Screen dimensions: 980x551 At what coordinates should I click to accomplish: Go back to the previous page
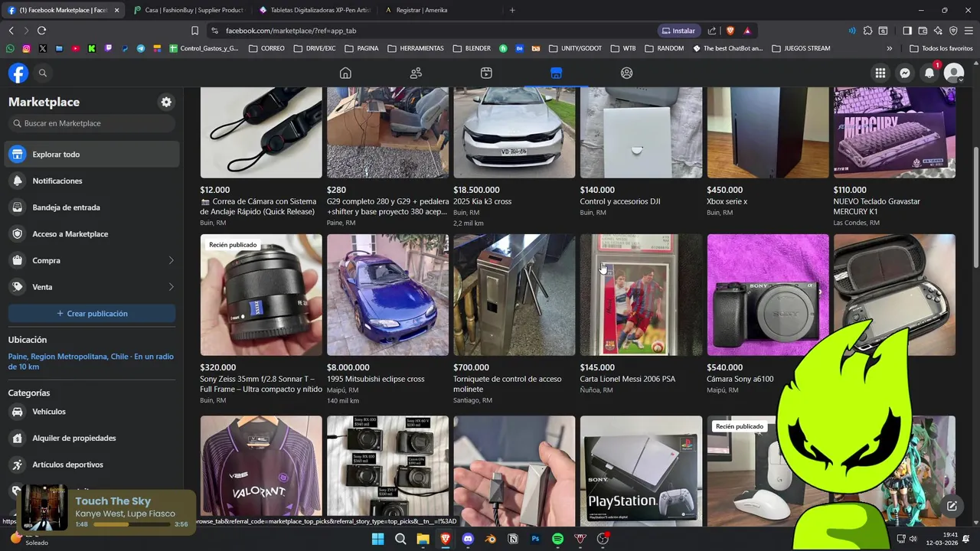pyautogui.click(x=11, y=31)
